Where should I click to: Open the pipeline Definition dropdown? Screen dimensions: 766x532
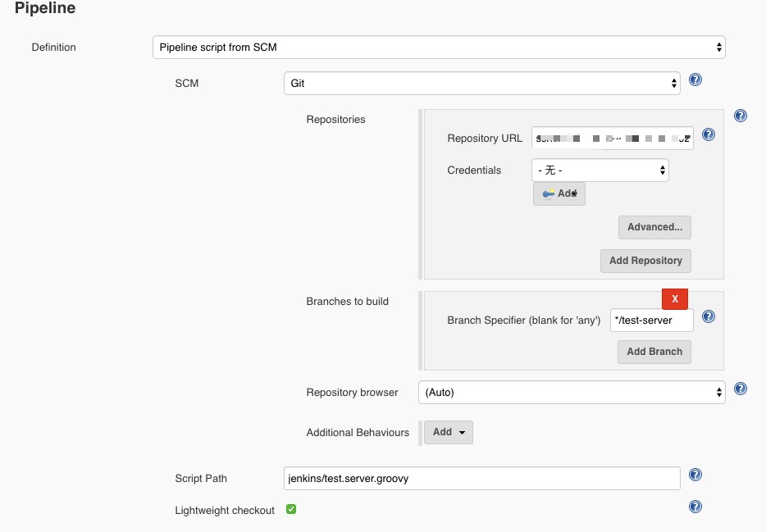pos(439,48)
